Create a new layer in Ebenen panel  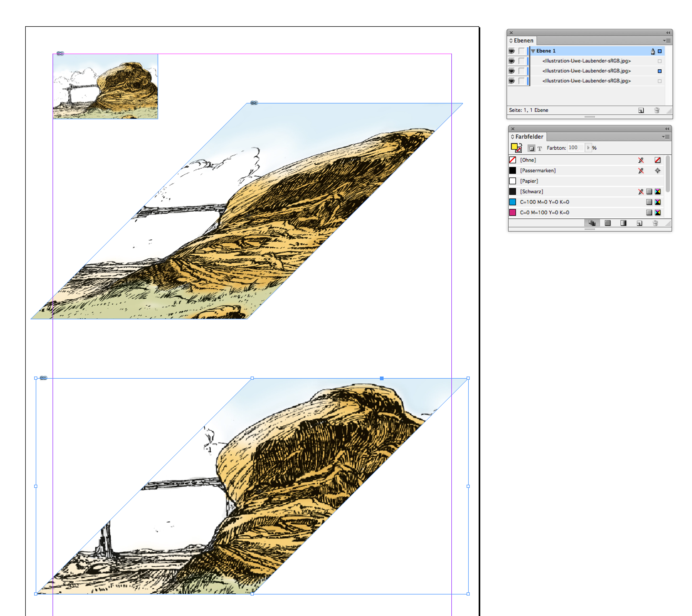tap(641, 111)
